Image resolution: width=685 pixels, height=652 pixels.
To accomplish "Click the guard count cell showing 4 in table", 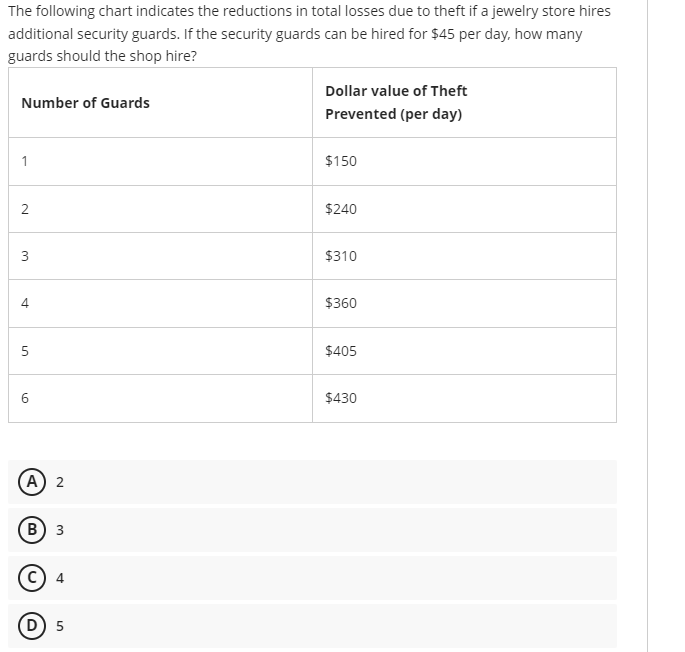I will pyautogui.click(x=160, y=303).
